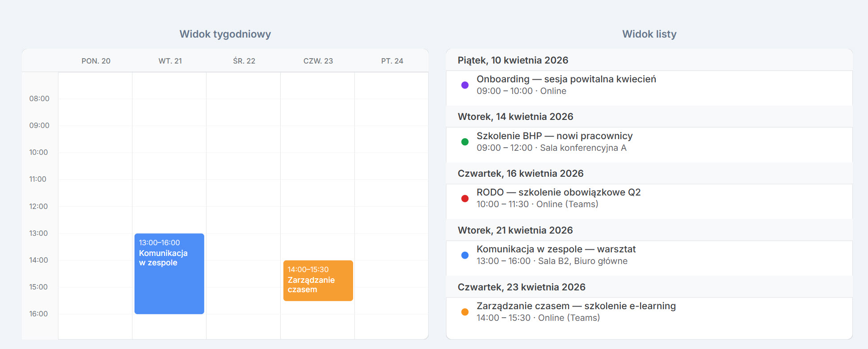Click the purple dot beside Onboarding session
This screenshot has height=349, width=868.
[465, 85]
